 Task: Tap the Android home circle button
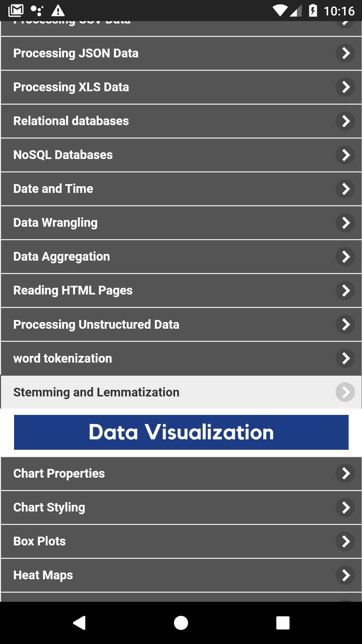click(x=181, y=623)
